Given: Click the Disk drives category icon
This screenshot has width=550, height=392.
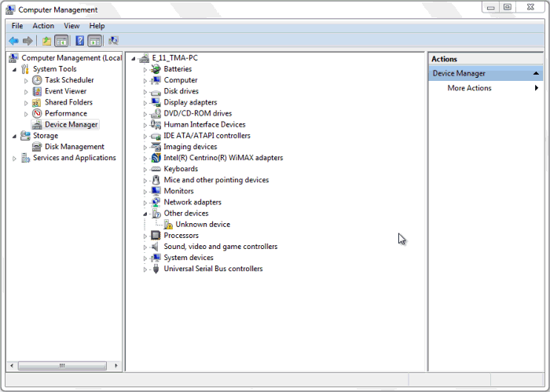Looking at the screenshot, I should 156,92.
